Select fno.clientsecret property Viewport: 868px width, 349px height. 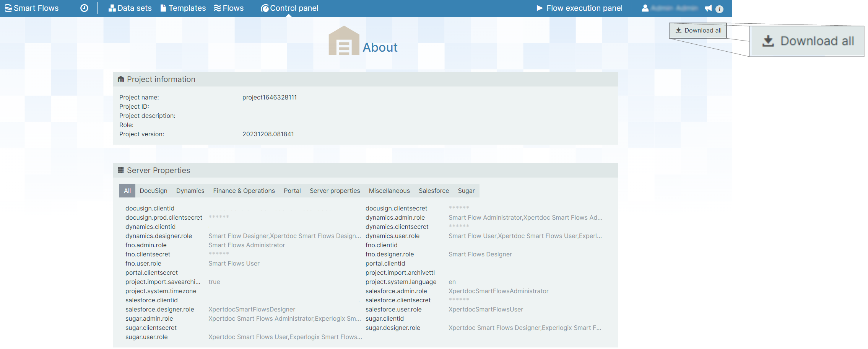click(x=148, y=254)
